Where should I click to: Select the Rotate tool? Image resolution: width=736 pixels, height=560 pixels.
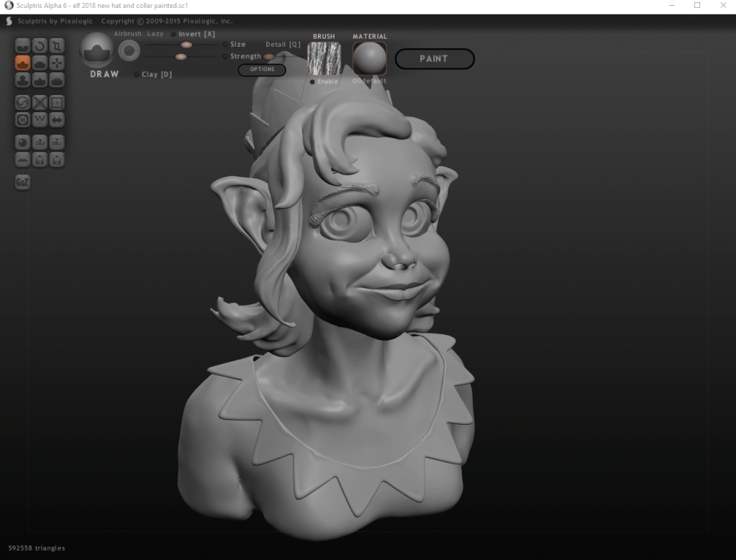click(40, 46)
